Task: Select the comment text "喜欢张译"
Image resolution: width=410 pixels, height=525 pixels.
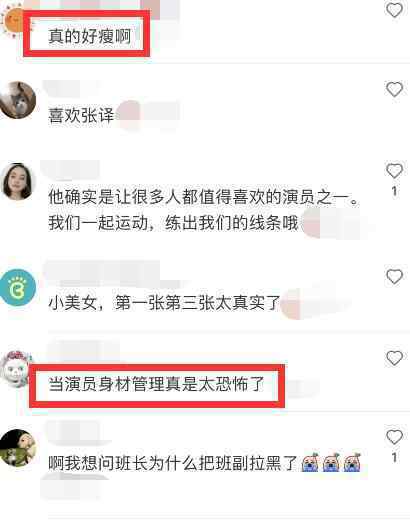Action: click(81, 116)
